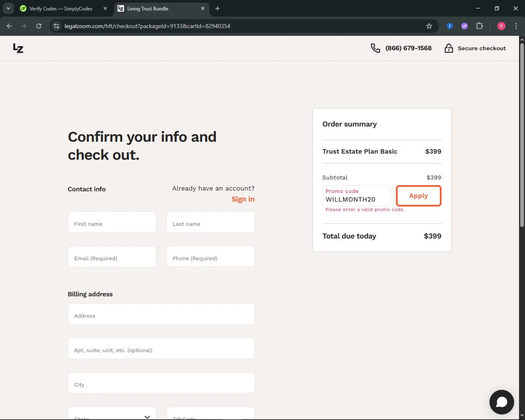Reload the checkout page

point(39,26)
